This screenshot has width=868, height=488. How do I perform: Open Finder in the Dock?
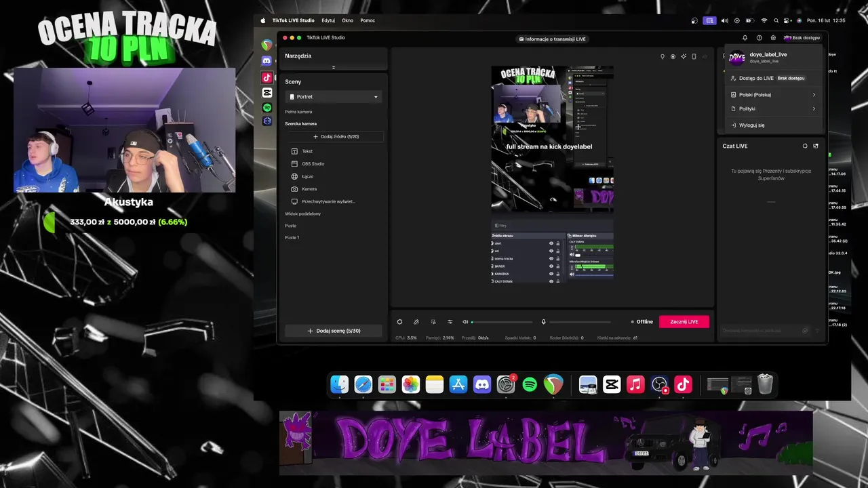coord(340,385)
